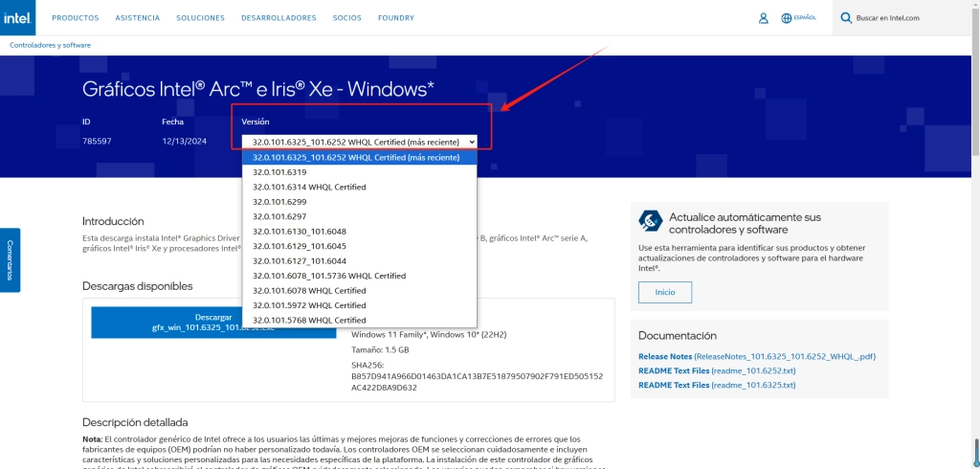Click the date 12/13/2024
980x469 pixels.
(x=185, y=142)
